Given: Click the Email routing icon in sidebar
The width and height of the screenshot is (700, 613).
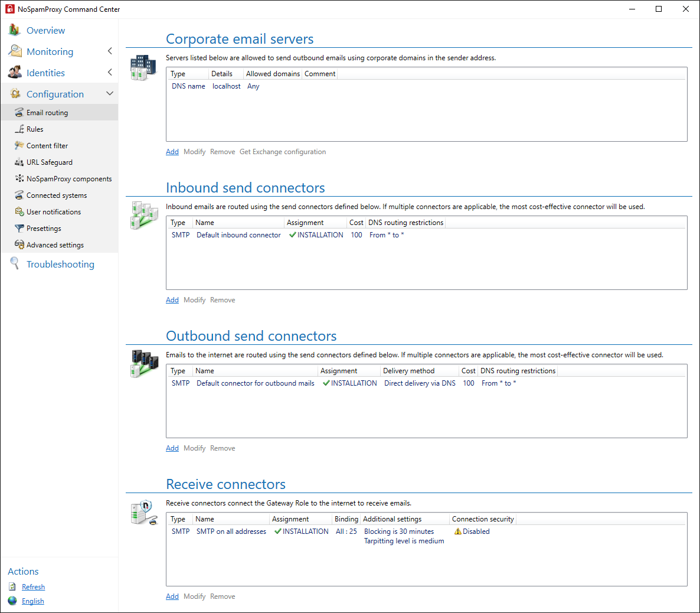Looking at the screenshot, I should (x=19, y=112).
